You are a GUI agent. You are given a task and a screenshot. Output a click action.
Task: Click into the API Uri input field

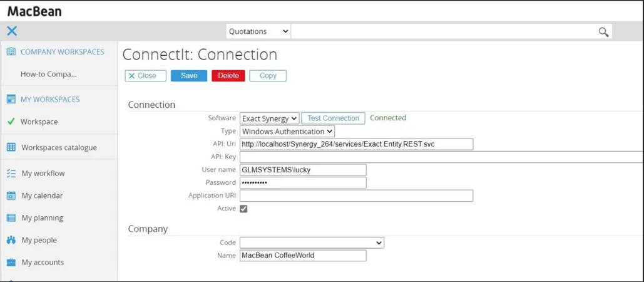point(356,144)
